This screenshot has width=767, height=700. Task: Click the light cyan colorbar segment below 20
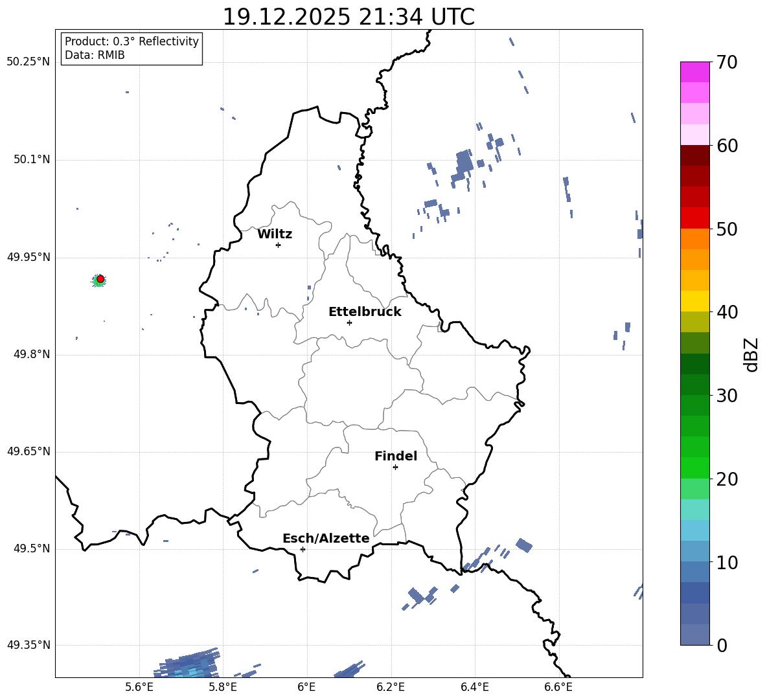pos(694,510)
